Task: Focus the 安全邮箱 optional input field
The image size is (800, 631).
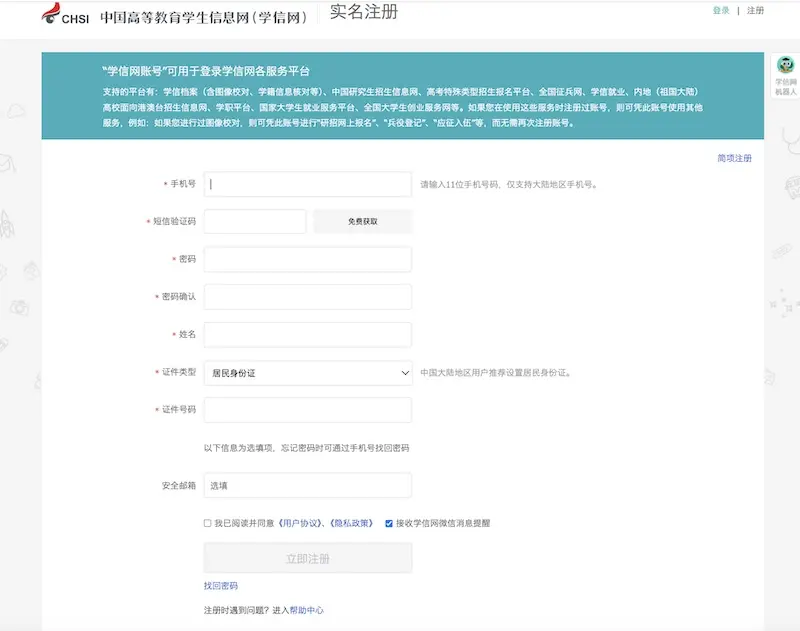Action: (x=308, y=485)
